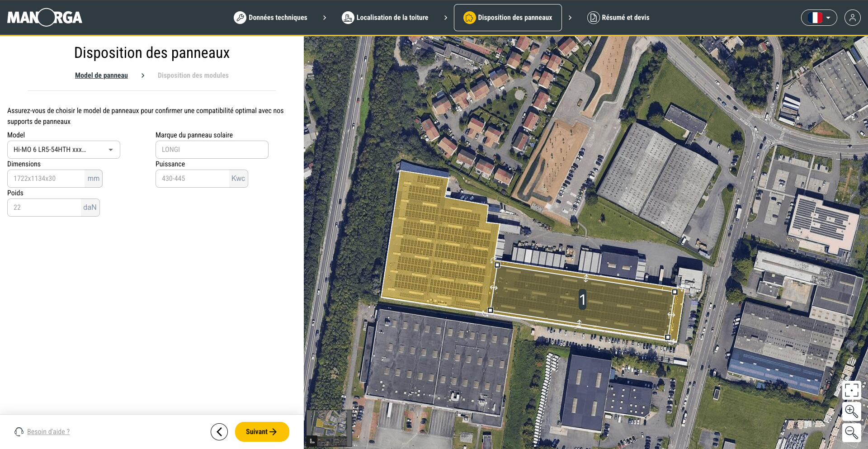The height and width of the screenshot is (449, 868).
Task: Click the wrench icon for Données techniques
Action: tap(240, 18)
